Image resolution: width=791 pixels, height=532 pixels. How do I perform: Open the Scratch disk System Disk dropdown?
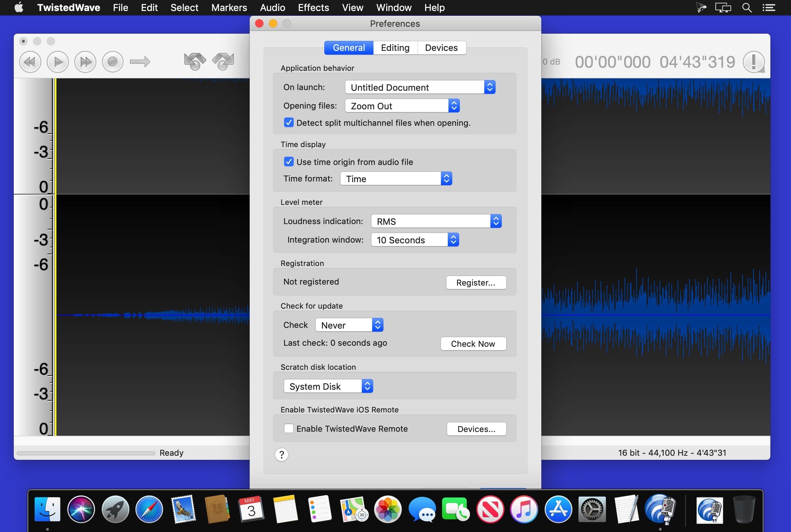pos(328,386)
